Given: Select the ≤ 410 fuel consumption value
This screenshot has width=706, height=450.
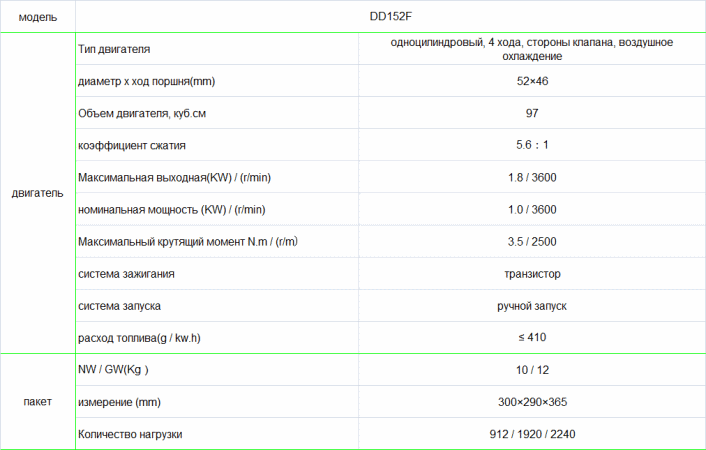Looking at the screenshot, I should pyautogui.click(x=532, y=337).
